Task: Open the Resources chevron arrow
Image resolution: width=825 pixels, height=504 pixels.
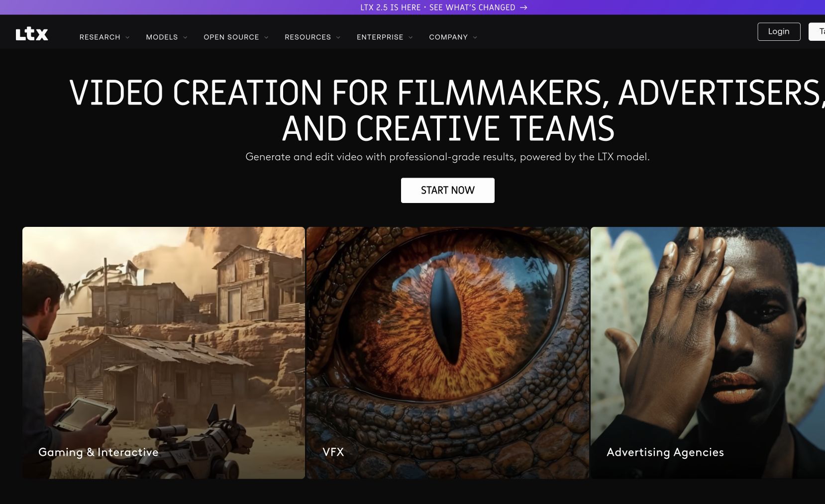Action: (x=338, y=37)
